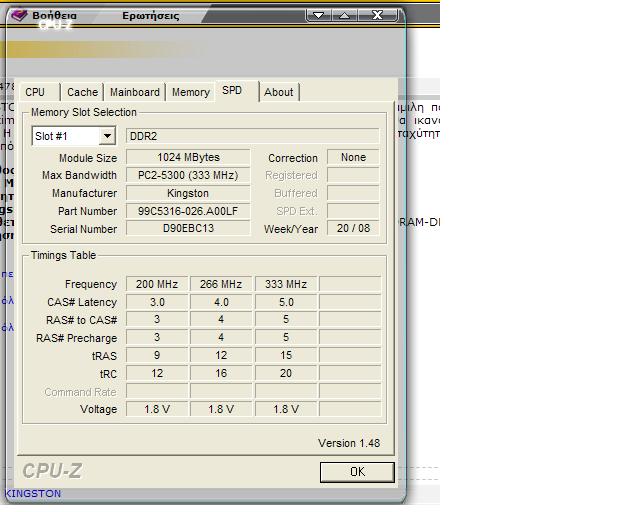Click the tRC value 12 cell
This screenshot has width=640, height=512.
tap(157, 374)
